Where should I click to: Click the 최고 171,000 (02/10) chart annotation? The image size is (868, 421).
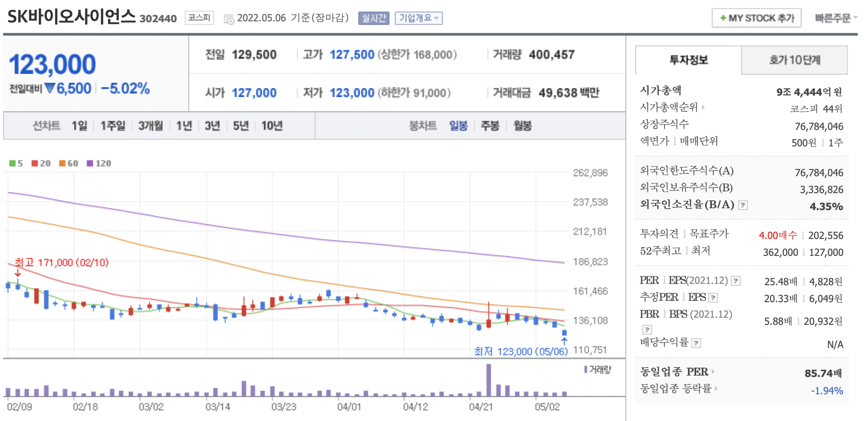tap(61, 263)
